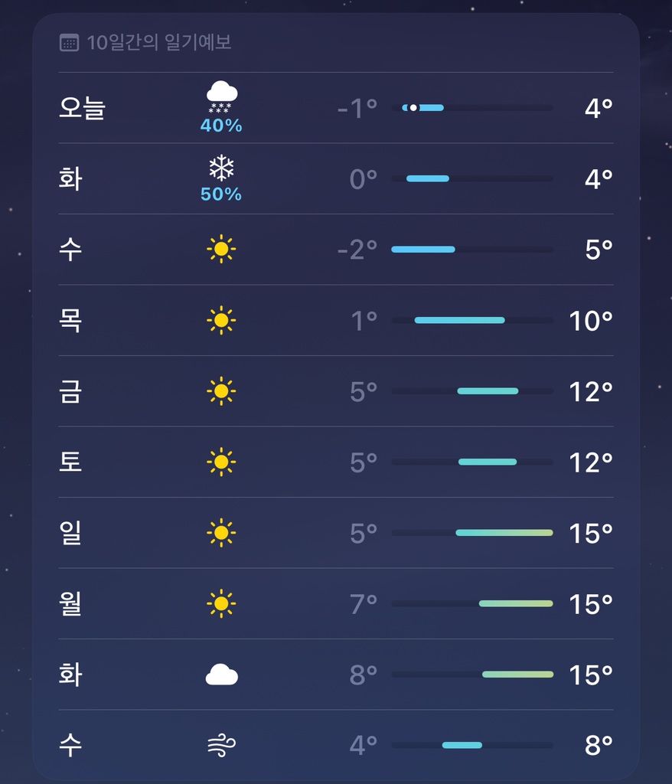Tap the sun icon in the 토 row
The height and width of the screenshot is (784, 672).
point(221,462)
